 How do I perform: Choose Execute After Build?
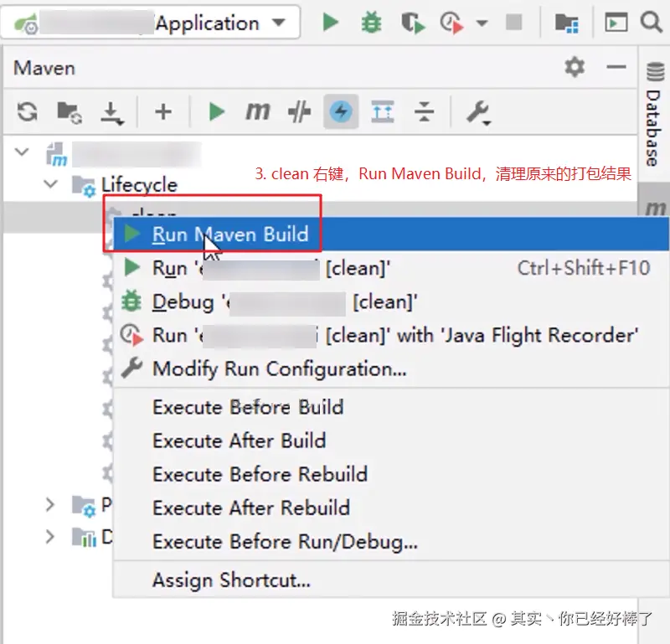(x=391, y=440)
